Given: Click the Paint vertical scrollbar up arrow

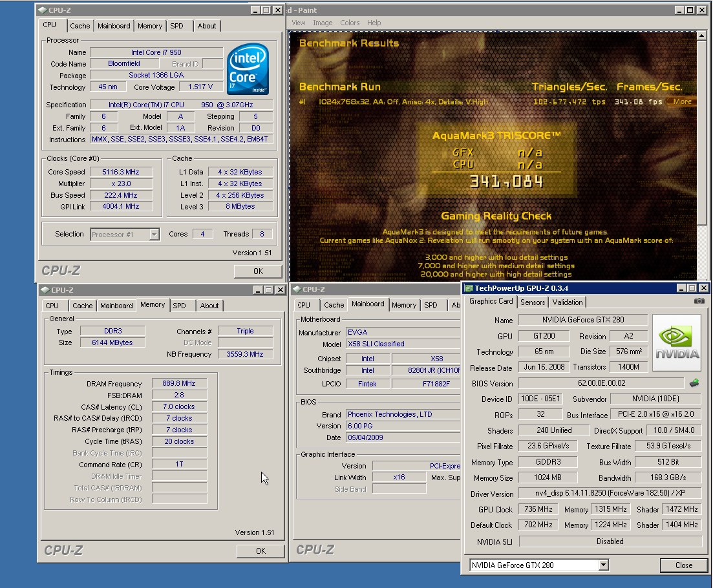Looking at the screenshot, I should [701, 36].
